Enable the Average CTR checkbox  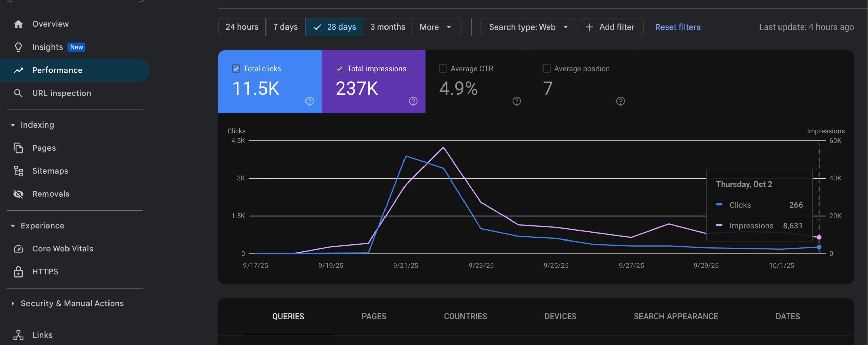pos(443,69)
